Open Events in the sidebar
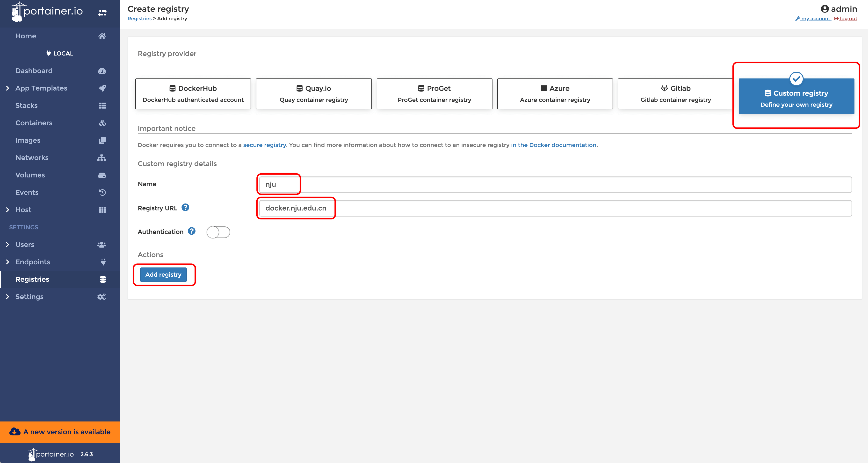The width and height of the screenshot is (868, 463). [x=60, y=193]
